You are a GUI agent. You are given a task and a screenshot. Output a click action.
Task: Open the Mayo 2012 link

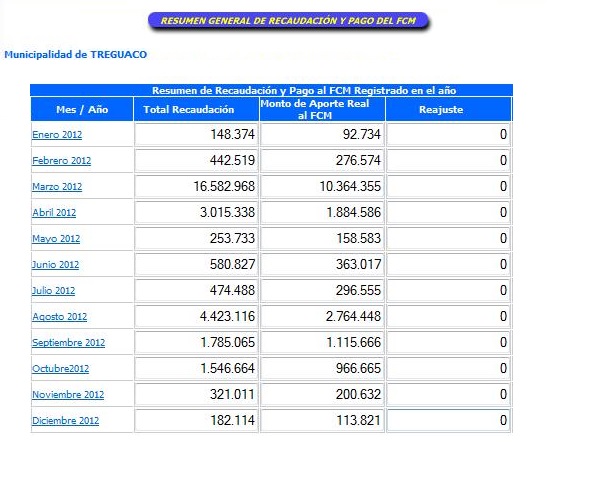(56, 238)
